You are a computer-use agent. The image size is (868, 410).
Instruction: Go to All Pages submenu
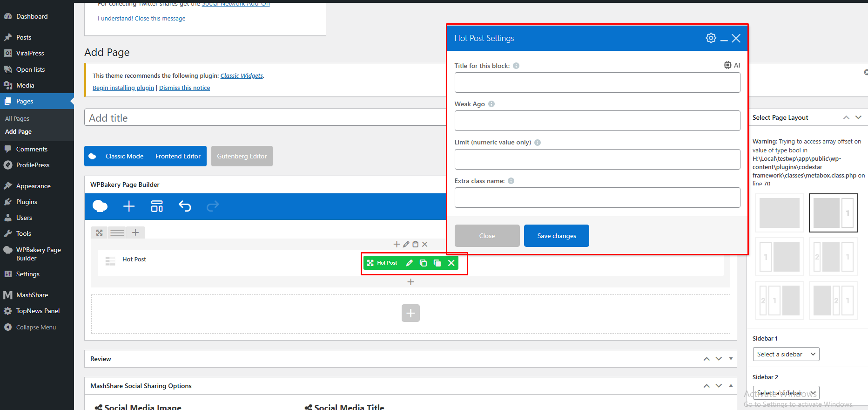click(17, 118)
